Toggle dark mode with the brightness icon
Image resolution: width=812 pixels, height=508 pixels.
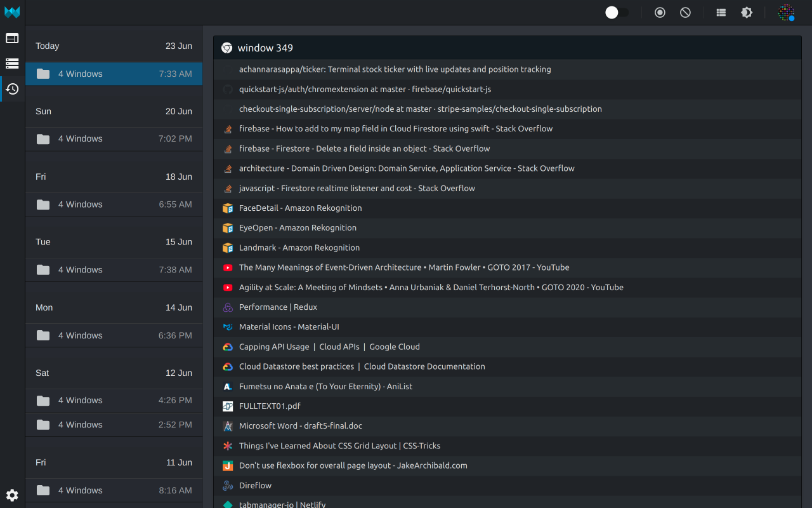pyautogui.click(x=747, y=12)
